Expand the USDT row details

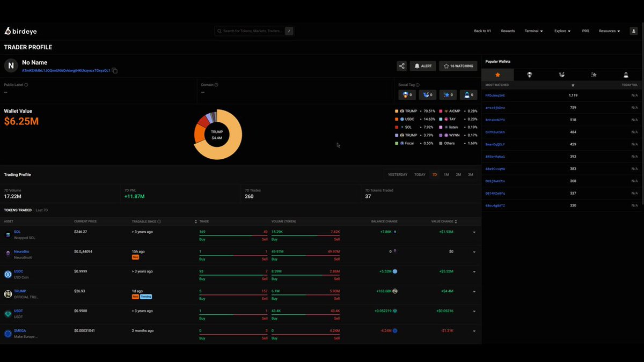coord(474,312)
